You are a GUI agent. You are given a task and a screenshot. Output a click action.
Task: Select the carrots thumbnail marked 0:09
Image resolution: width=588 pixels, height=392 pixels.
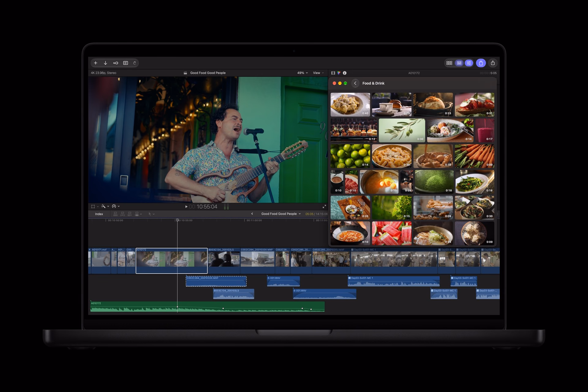474,156
